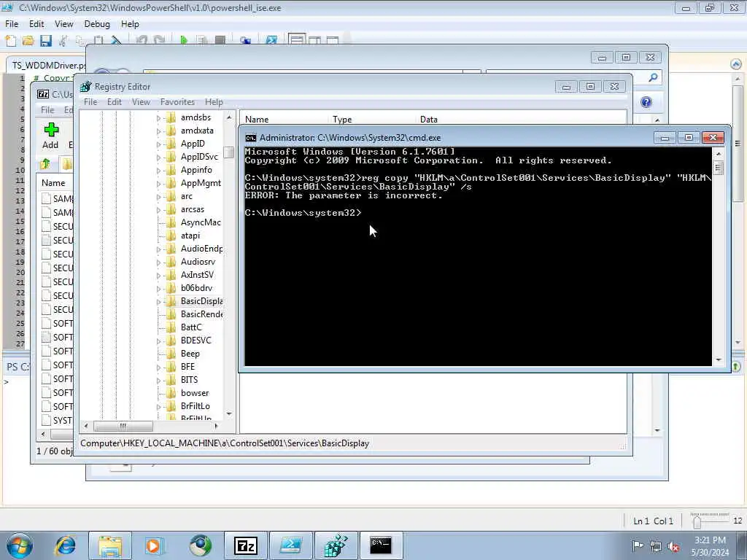Click the cmd window scroll-down arrow
Viewport: 747px width, 560px height.
[719, 360]
